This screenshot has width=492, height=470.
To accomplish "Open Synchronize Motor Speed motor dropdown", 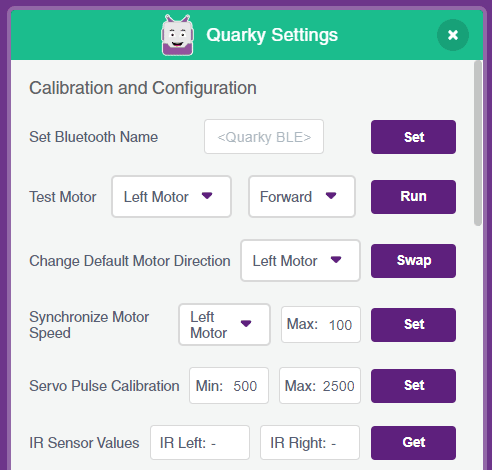I will [224, 324].
